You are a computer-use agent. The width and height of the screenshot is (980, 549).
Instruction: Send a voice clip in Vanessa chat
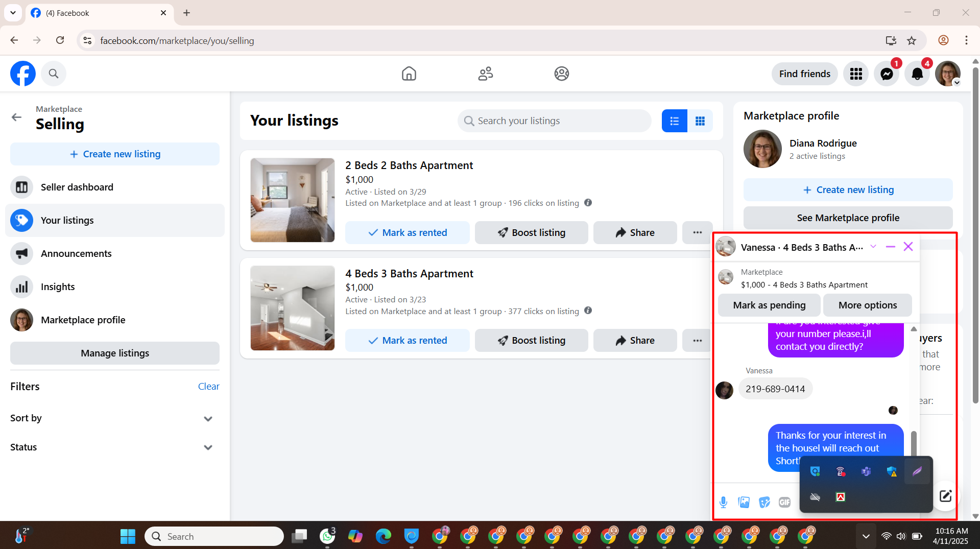(x=723, y=502)
